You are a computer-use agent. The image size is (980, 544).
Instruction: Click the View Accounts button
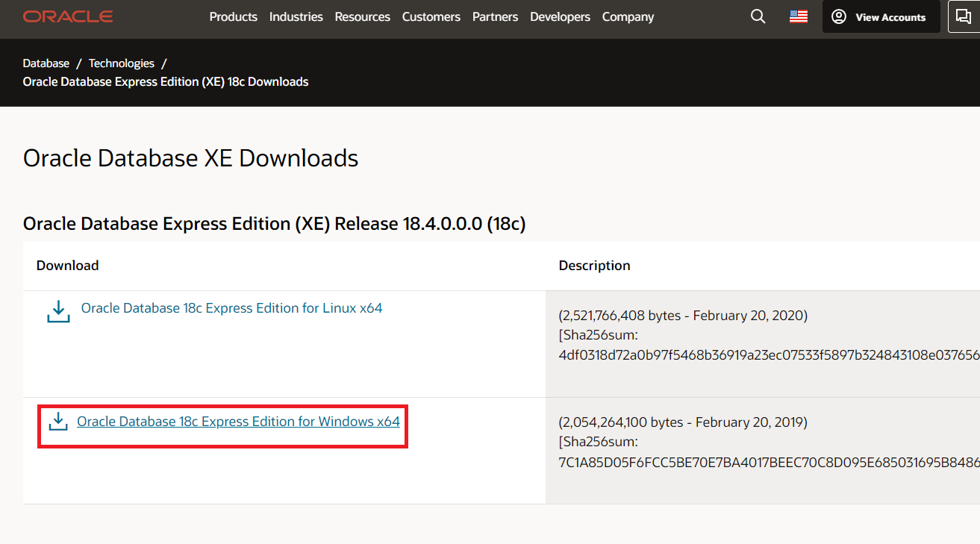pos(881,16)
